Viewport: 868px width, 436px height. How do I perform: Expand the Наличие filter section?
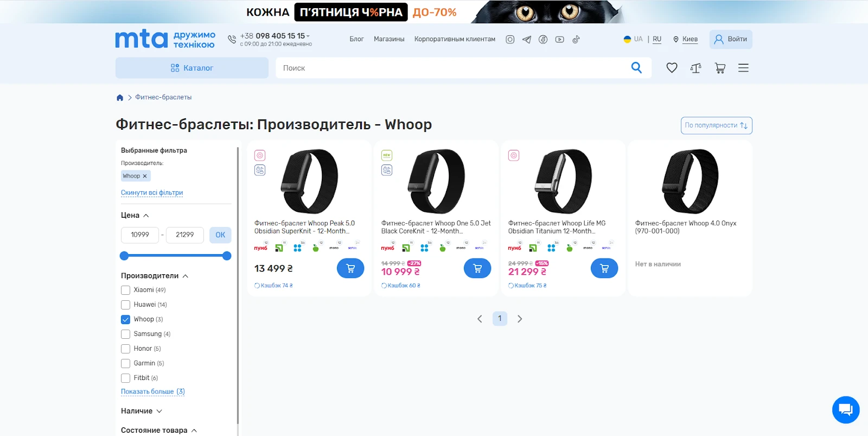click(141, 411)
